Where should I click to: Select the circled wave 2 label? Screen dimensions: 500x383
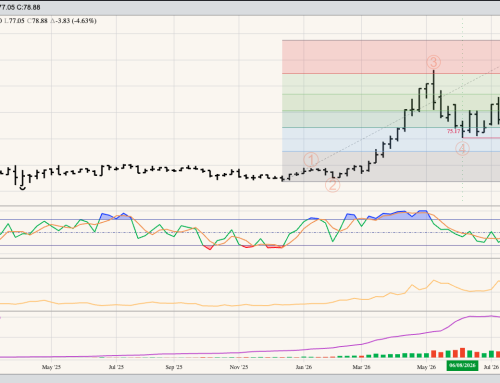coord(332,185)
